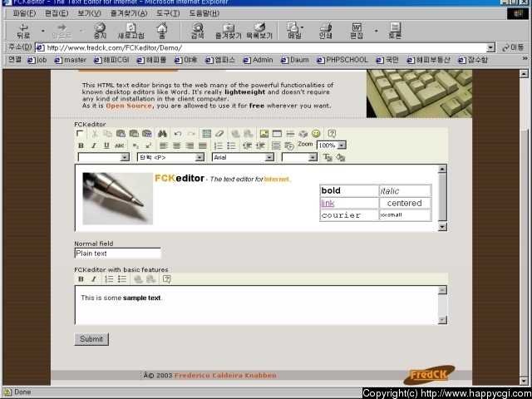Open the font size dropdown
532x399 pixels.
click(x=313, y=157)
